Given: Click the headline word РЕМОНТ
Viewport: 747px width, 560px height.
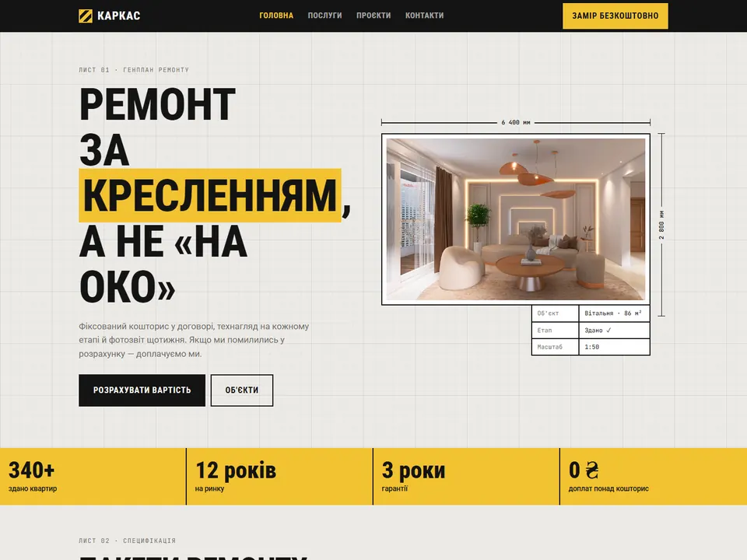Looking at the screenshot, I should [x=157, y=104].
